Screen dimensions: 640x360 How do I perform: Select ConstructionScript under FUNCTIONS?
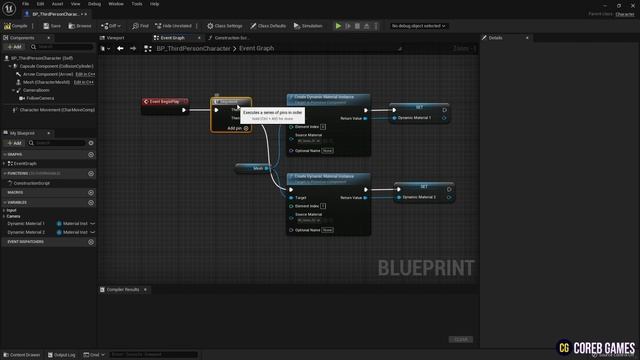coord(32,183)
